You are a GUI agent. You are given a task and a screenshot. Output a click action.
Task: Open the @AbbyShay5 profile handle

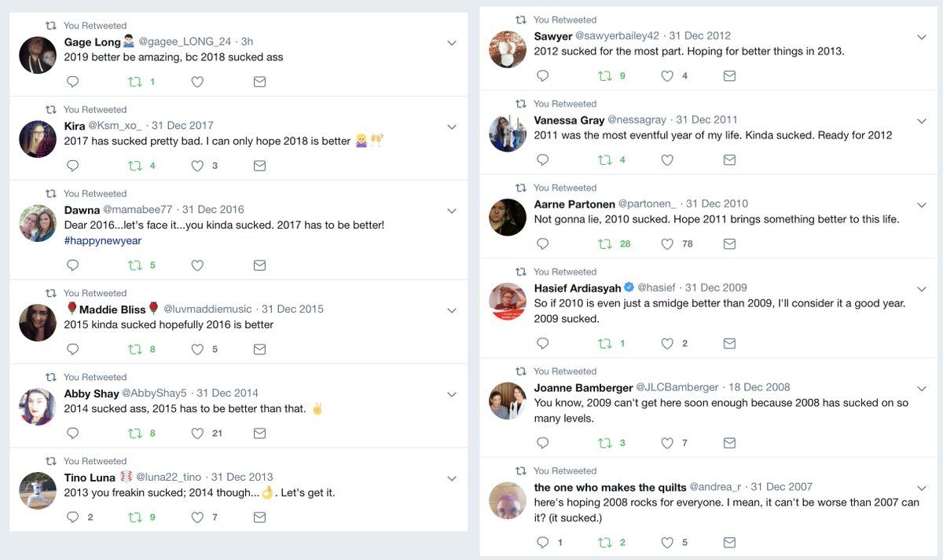(155, 393)
